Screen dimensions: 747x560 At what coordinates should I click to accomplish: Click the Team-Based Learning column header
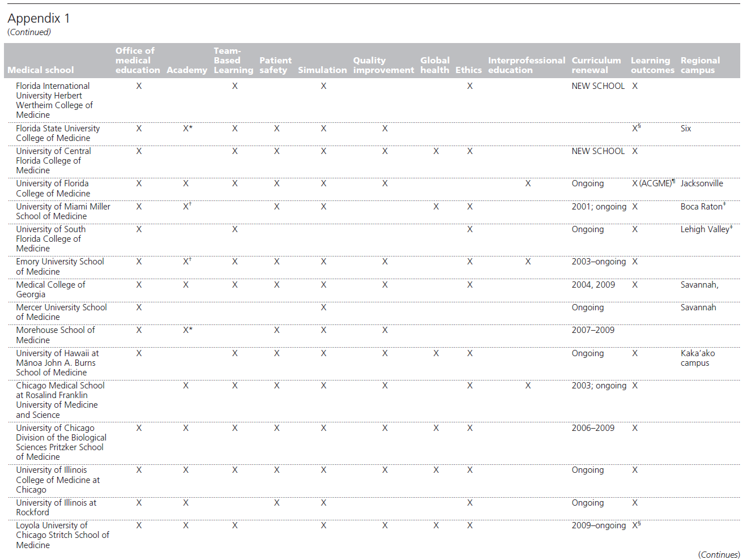[233, 61]
